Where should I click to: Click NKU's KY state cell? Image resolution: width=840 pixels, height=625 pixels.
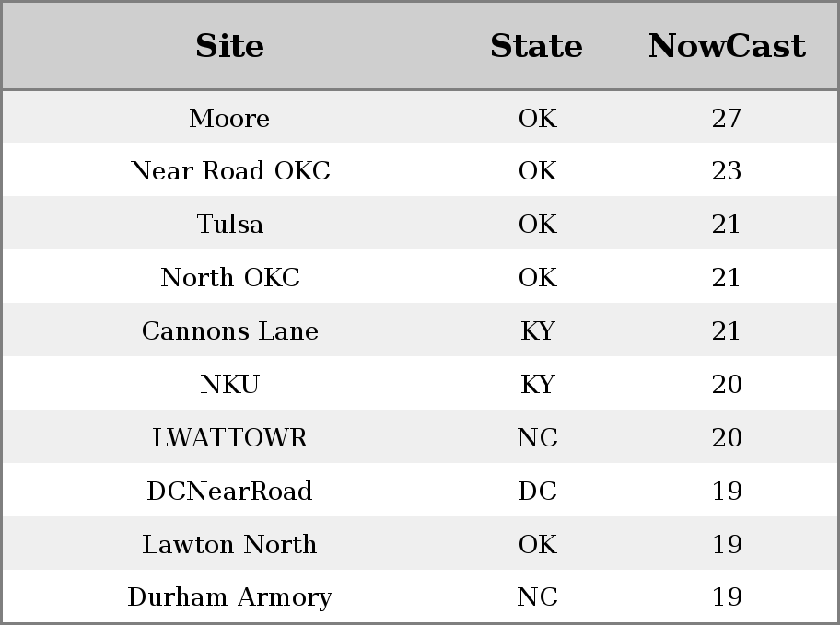click(537, 384)
